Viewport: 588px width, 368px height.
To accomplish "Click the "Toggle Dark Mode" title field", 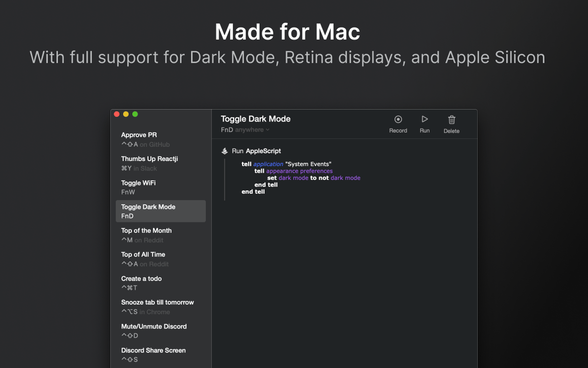I will 255,119.
